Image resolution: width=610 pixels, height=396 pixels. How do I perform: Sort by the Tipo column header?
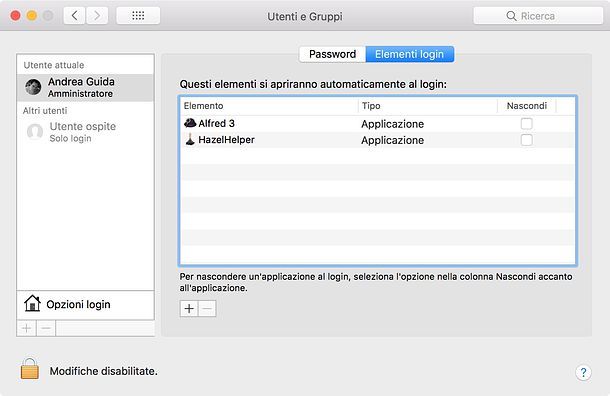[428, 106]
